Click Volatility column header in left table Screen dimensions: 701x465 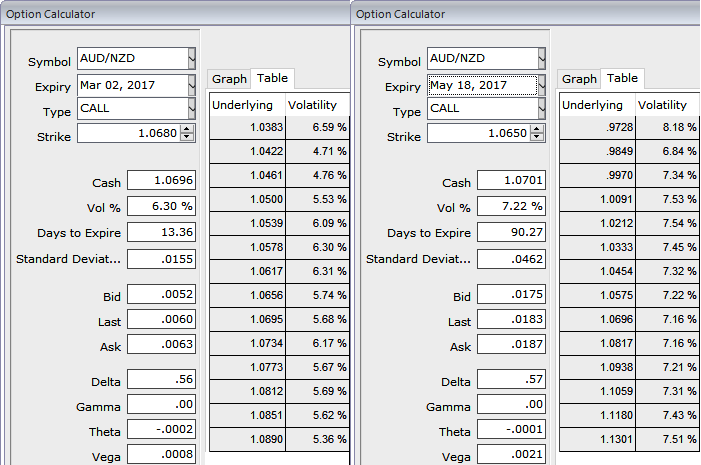pos(317,105)
